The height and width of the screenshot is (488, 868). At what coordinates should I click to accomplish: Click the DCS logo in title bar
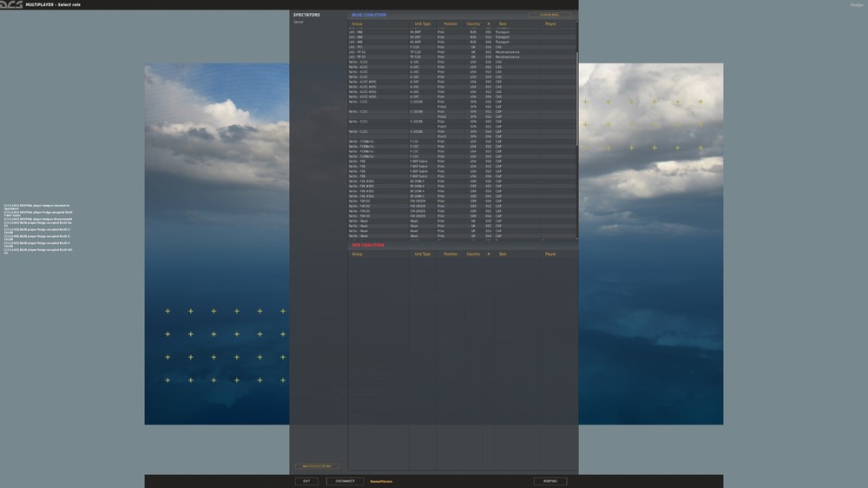tap(11, 4)
